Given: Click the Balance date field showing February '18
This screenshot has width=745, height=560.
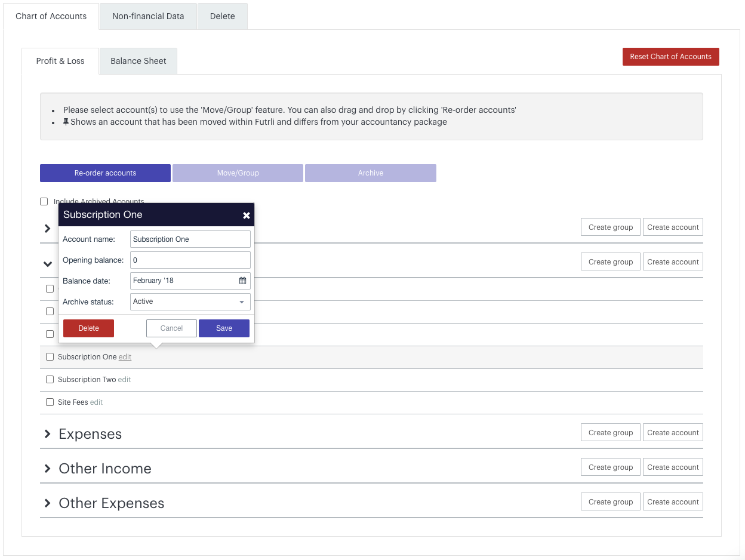Looking at the screenshot, I should tap(190, 281).
